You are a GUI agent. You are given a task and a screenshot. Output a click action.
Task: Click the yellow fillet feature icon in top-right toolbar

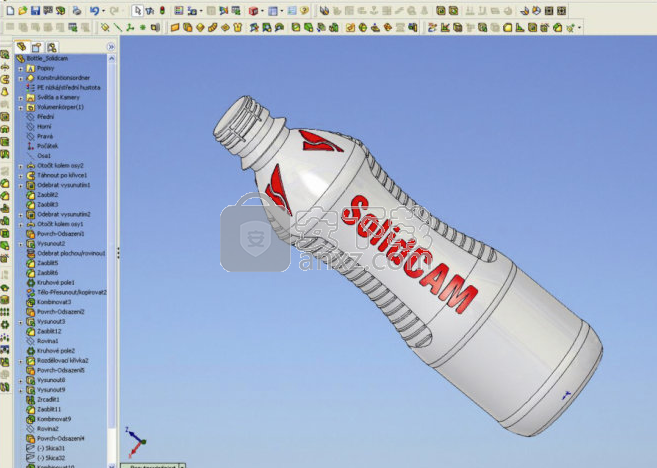507,28
